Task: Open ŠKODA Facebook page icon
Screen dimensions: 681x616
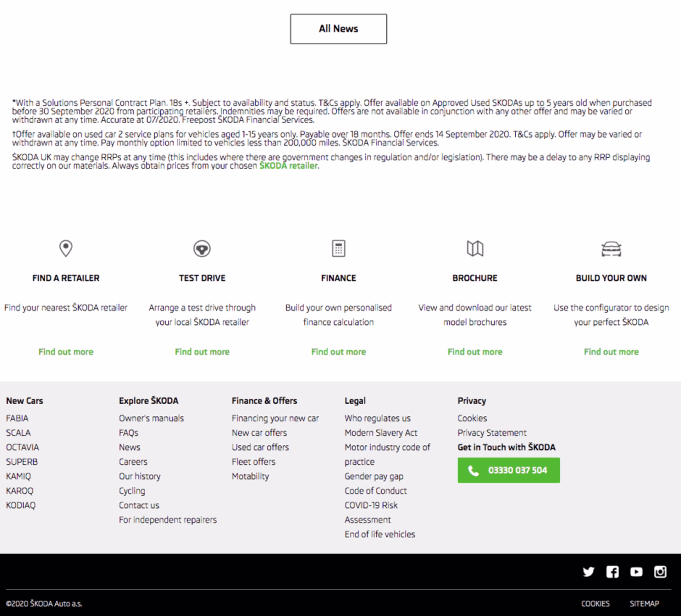Action: coord(612,572)
